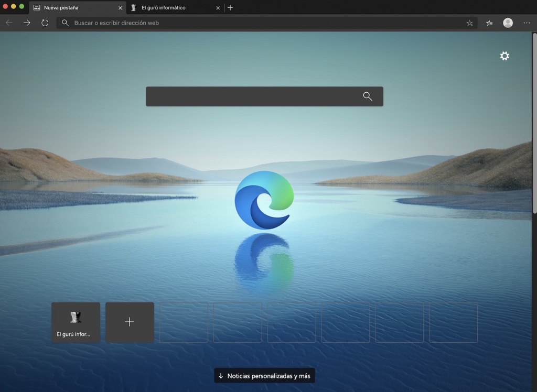Add a new quick link tile

[130, 322]
